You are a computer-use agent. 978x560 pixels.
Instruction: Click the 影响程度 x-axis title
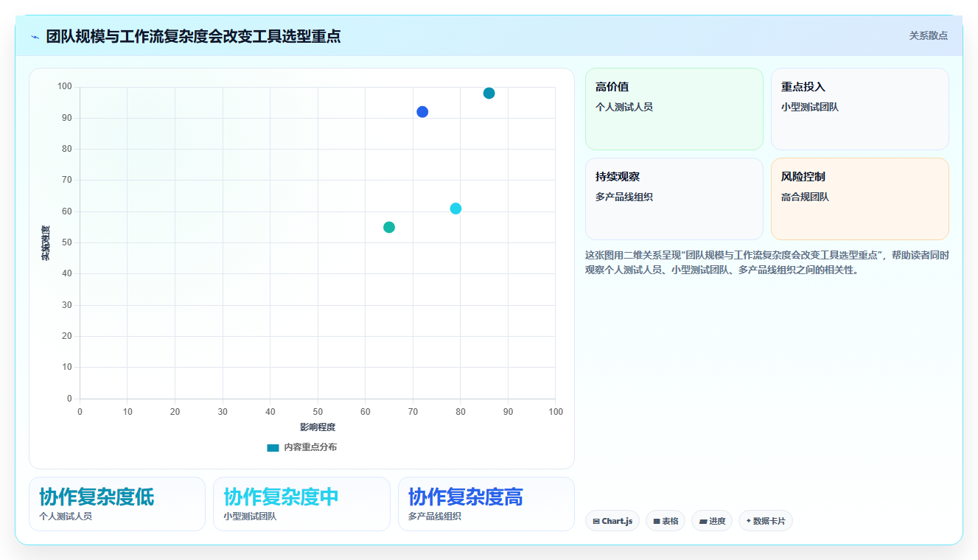click(318, 427)
